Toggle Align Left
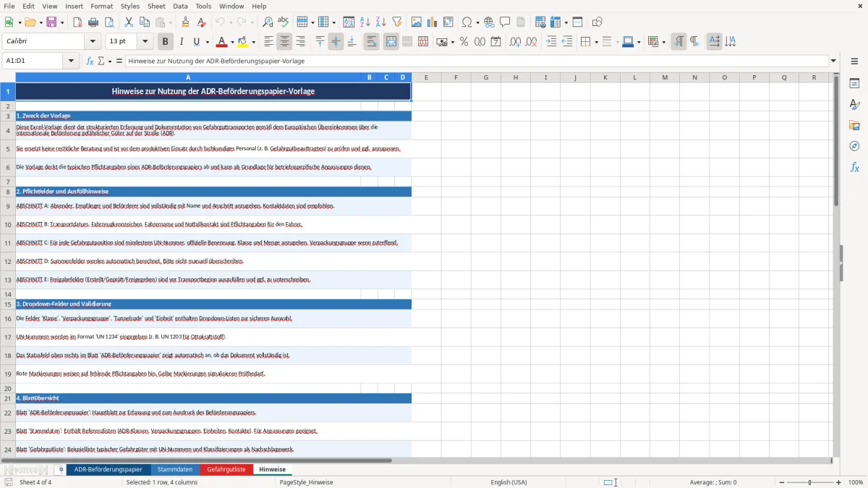868x488 pixels. [268, 42]
